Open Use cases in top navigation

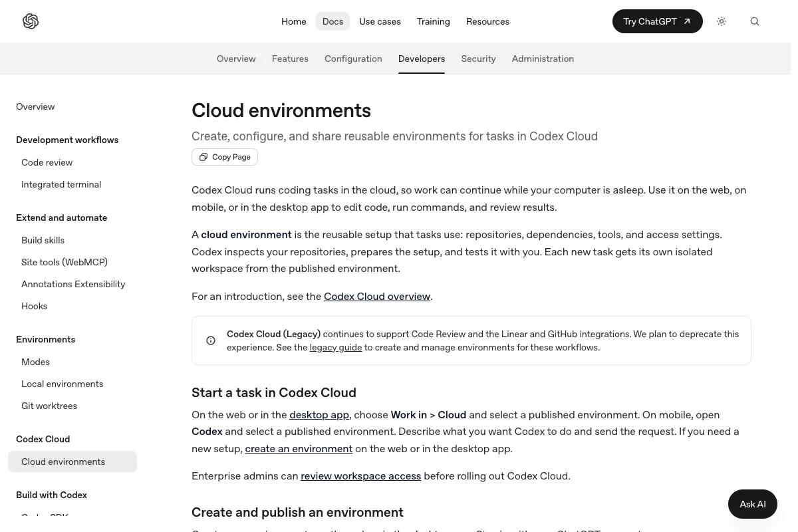[380, 21]
